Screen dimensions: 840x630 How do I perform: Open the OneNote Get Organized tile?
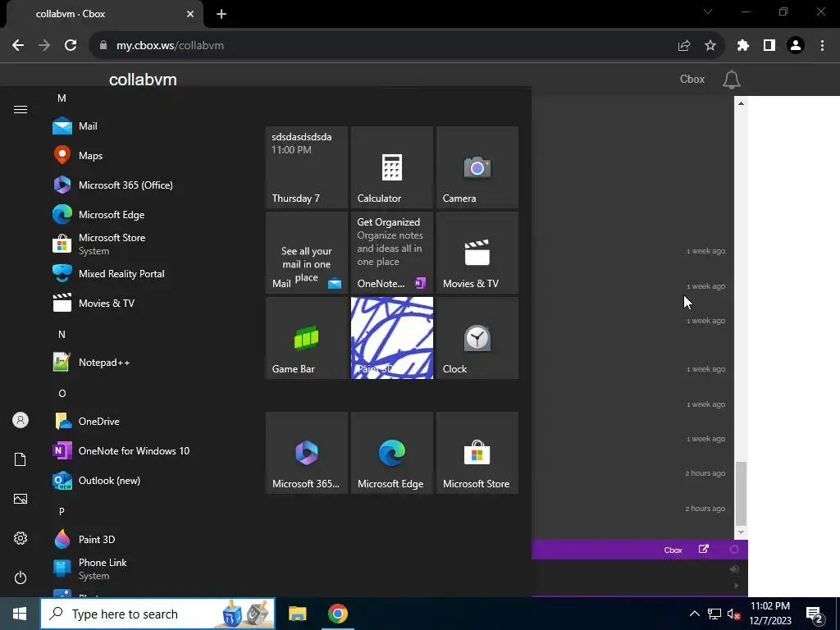(391, 253)
